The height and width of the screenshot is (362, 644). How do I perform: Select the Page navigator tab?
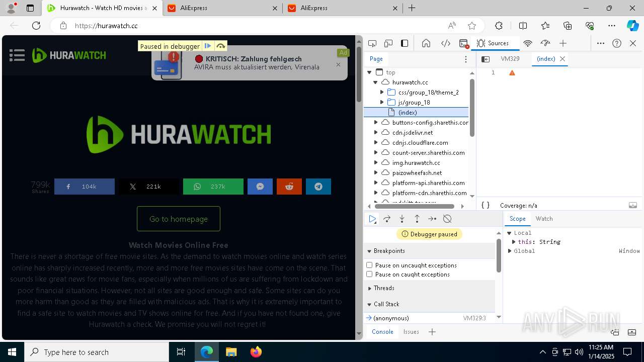[376, 59]
